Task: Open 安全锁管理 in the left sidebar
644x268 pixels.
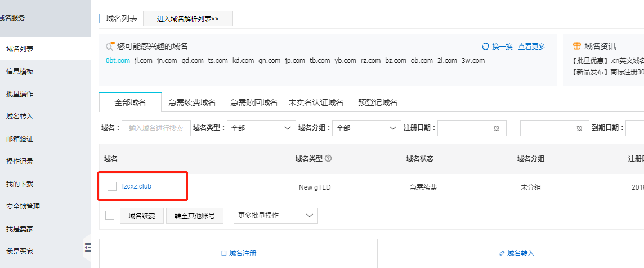Action: pos(23,207)
